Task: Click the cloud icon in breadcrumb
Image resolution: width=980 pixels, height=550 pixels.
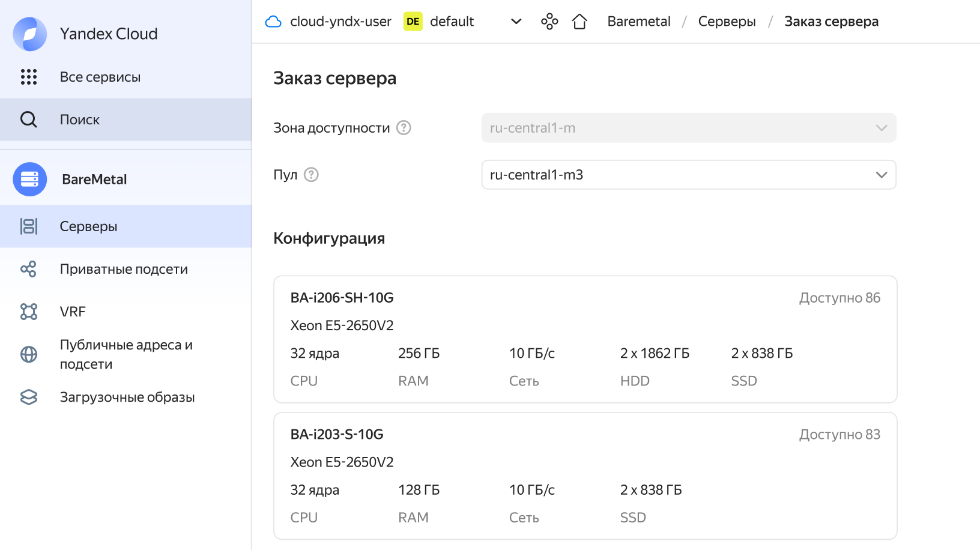Action: click(x=273, y=22)
